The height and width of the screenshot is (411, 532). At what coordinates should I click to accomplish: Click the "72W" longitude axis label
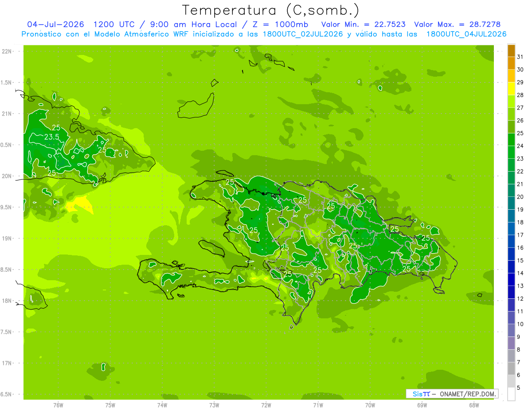click(266, 405)
